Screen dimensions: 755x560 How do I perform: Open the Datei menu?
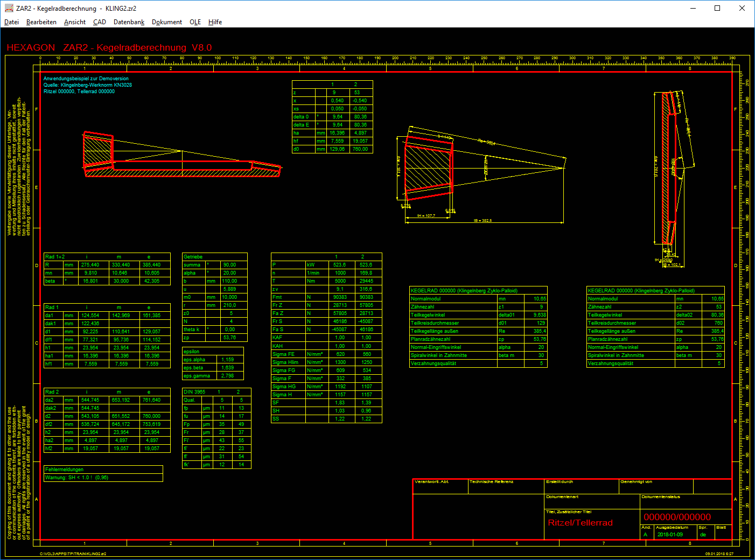11,22
